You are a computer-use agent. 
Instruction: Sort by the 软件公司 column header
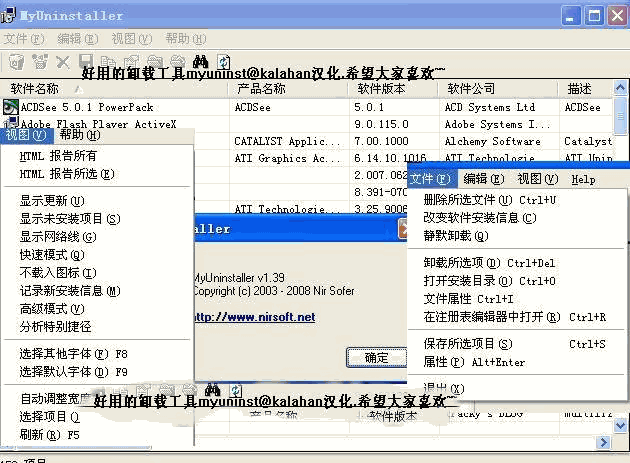tap(498, 88)
